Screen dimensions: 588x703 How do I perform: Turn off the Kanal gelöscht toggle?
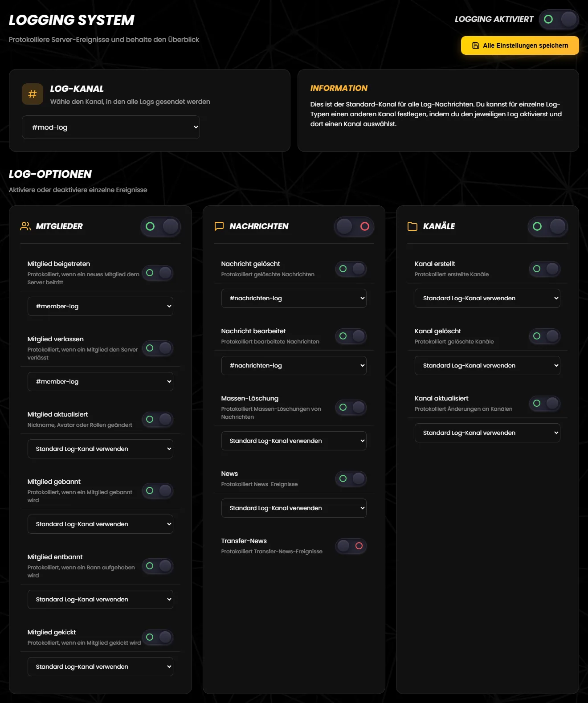coord(545,336)
